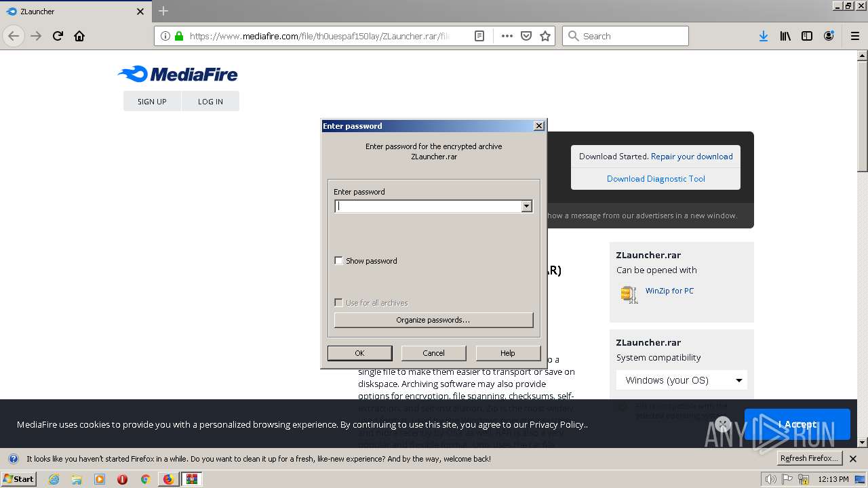Click the flag icon in system tray
Image resolution: width=868 pixels, height=488 pixels.
(788, 479)
